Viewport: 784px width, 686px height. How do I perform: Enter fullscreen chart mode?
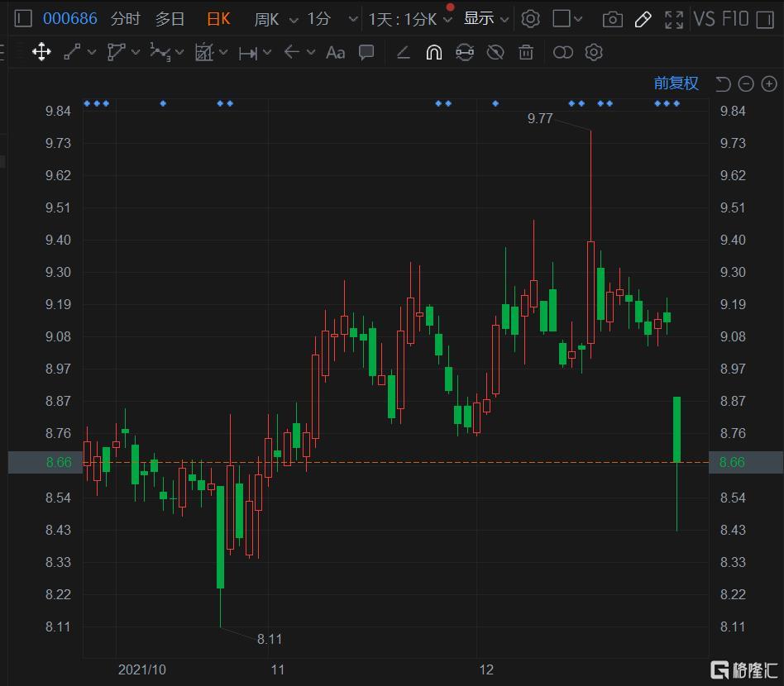(x=674, y=20)
